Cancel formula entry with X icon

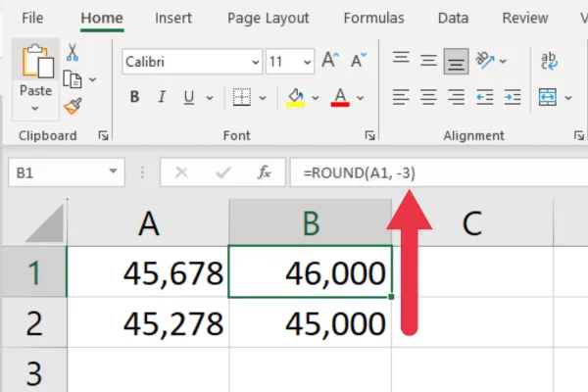click(181, 172)
